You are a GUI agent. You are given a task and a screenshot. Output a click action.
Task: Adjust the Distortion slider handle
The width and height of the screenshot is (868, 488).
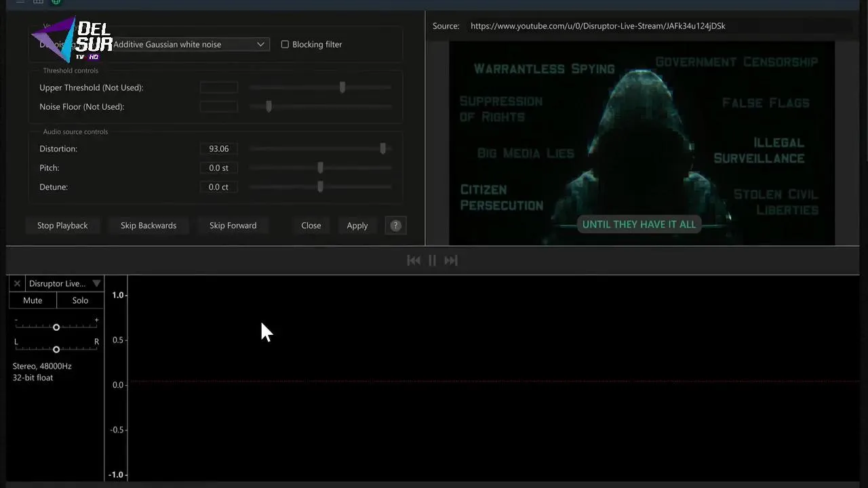coord(383,148)
